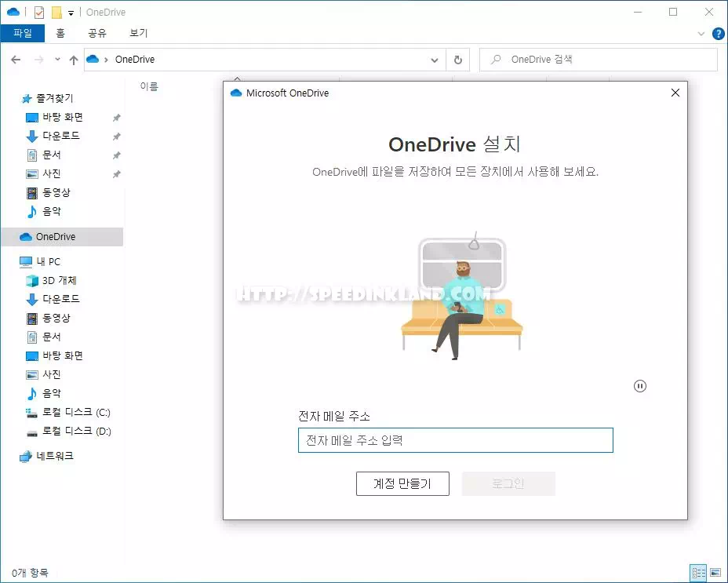Click the disabled 로그인 button
728x583 pixels.
(x=508, y=483)
